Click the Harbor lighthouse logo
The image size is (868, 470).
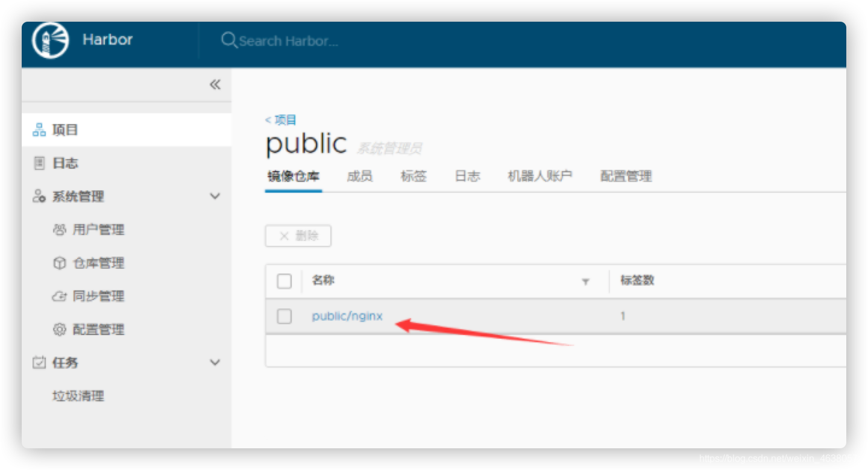click(50, 40)
